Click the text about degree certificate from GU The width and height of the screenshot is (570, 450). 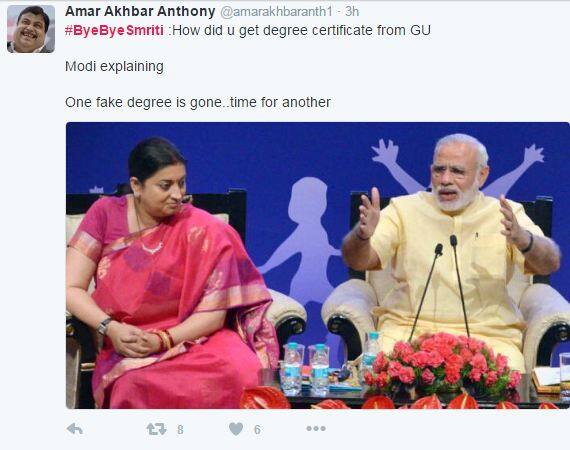point(301,30)
